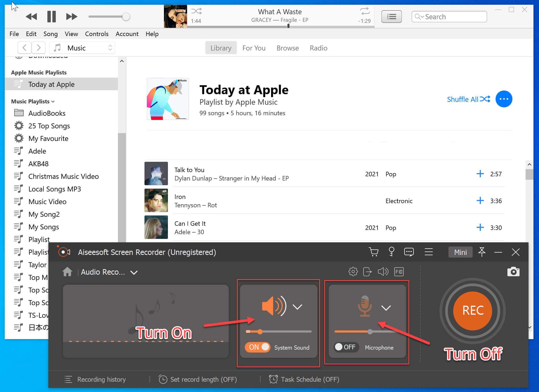Pin the recorder window on top
The height and width of the screenshot is (392, 539).
[x=482, y=252]
